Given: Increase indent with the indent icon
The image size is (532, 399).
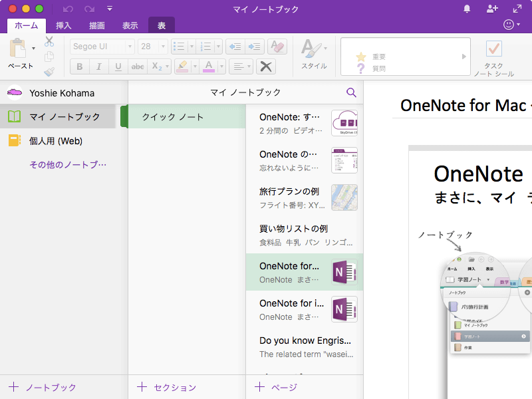Looking at the screenshot, I should coord(254,47).
